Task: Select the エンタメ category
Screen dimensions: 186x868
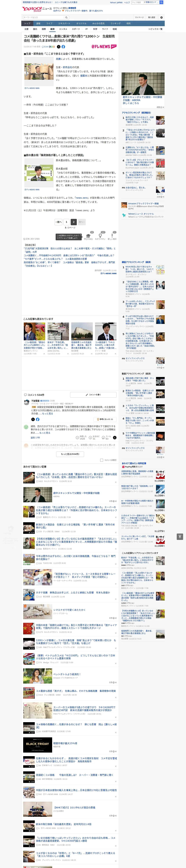Action: (63, 29)
